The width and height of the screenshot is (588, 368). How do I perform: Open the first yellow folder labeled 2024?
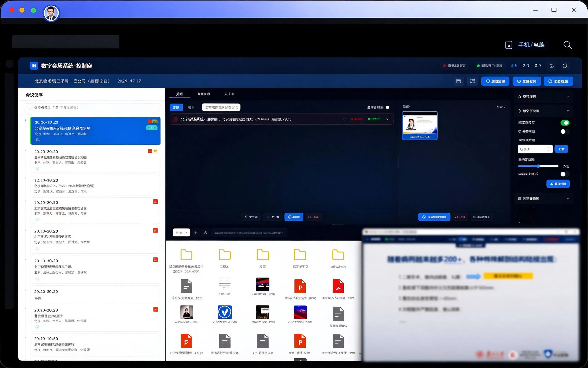click(x=186, y=255)
